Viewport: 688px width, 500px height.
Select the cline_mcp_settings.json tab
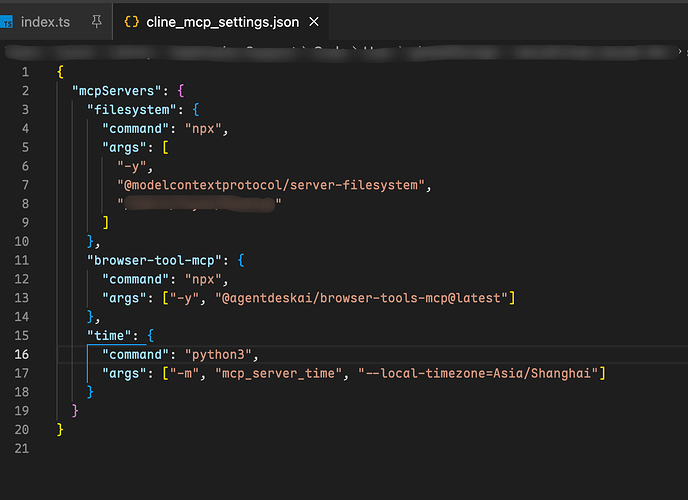(x=221, y=22)
